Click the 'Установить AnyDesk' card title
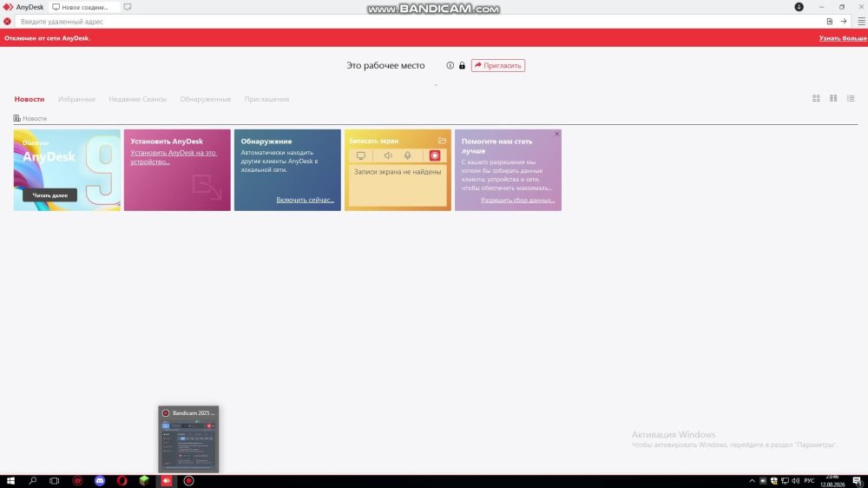 167,142
